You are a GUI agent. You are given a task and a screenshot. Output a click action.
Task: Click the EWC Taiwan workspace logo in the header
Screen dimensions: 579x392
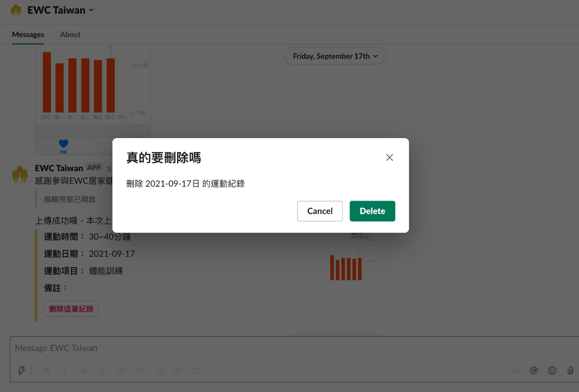tap(16, 10)
